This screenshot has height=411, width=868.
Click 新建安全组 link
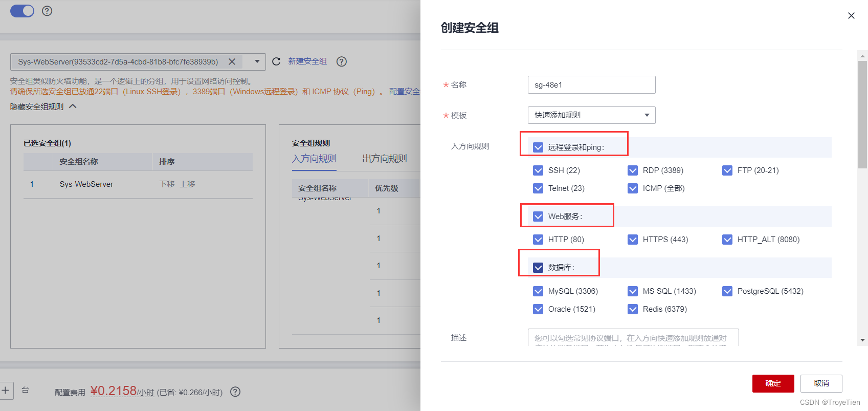[x=307, y=61]
